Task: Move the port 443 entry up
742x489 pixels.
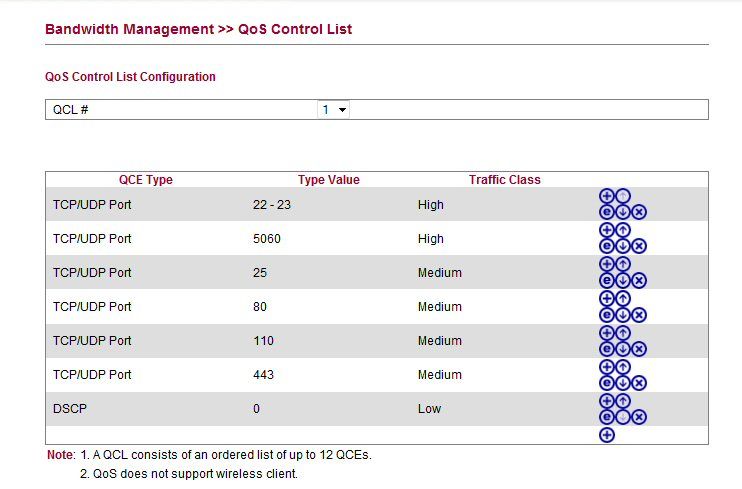Action: 623,367
